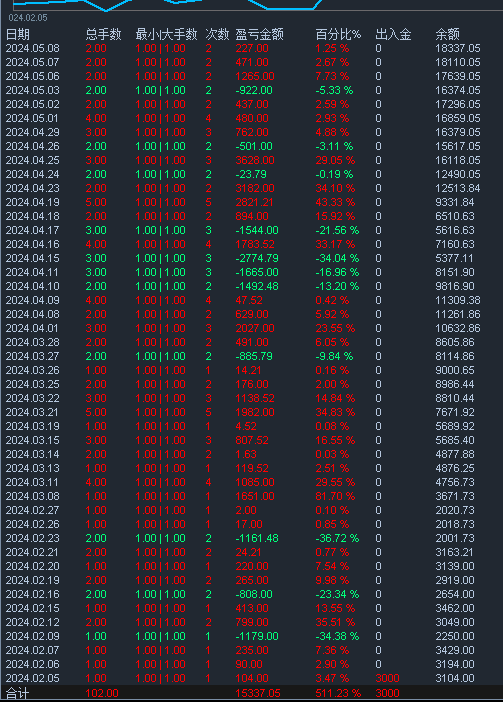
Task: Click the 日期 column header
Action: click(x=17, y=34)
